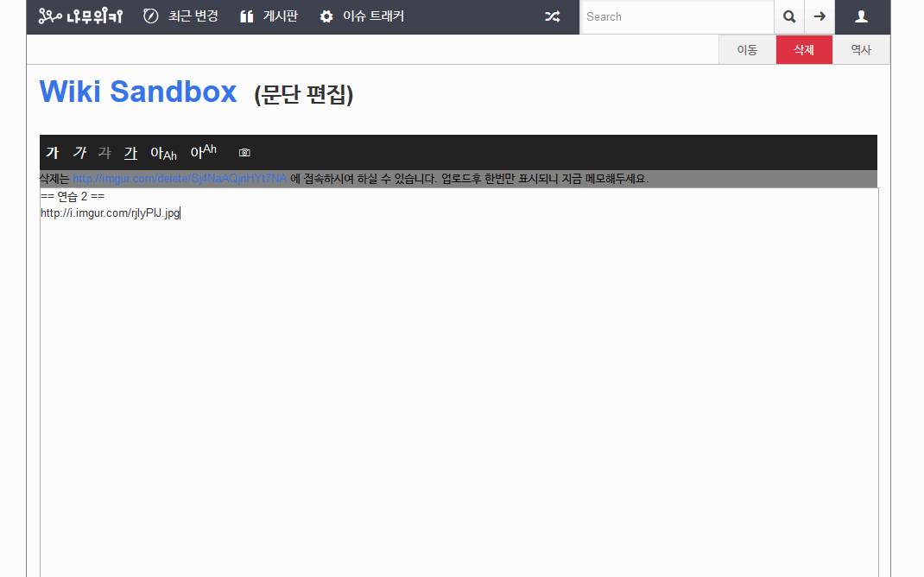Click the Namuwiki logo

coord(80,16)
